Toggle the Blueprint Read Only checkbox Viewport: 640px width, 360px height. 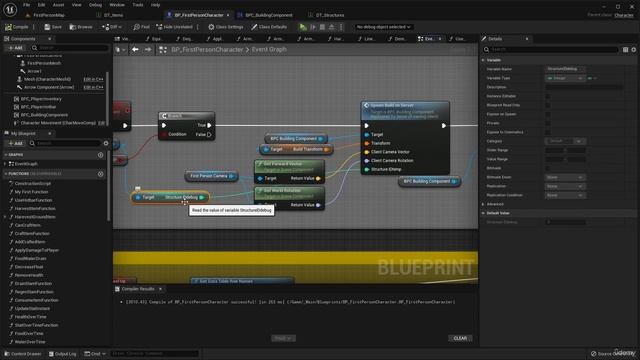pos(548,105)
